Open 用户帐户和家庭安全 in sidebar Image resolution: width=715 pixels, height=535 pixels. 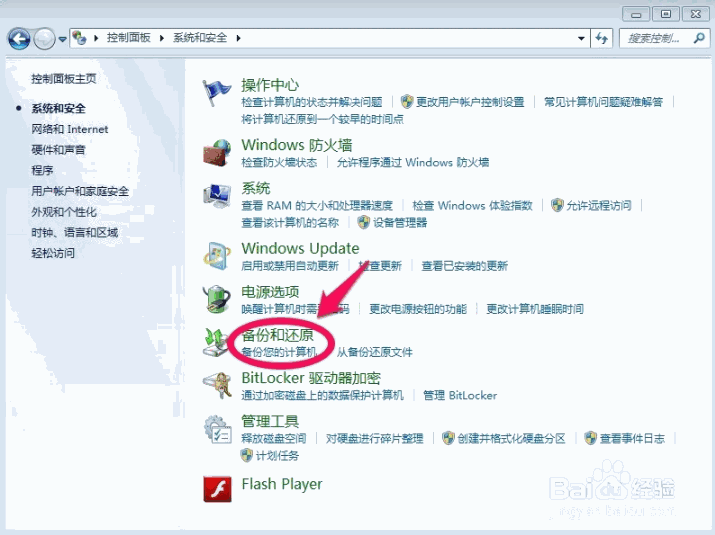80,191
